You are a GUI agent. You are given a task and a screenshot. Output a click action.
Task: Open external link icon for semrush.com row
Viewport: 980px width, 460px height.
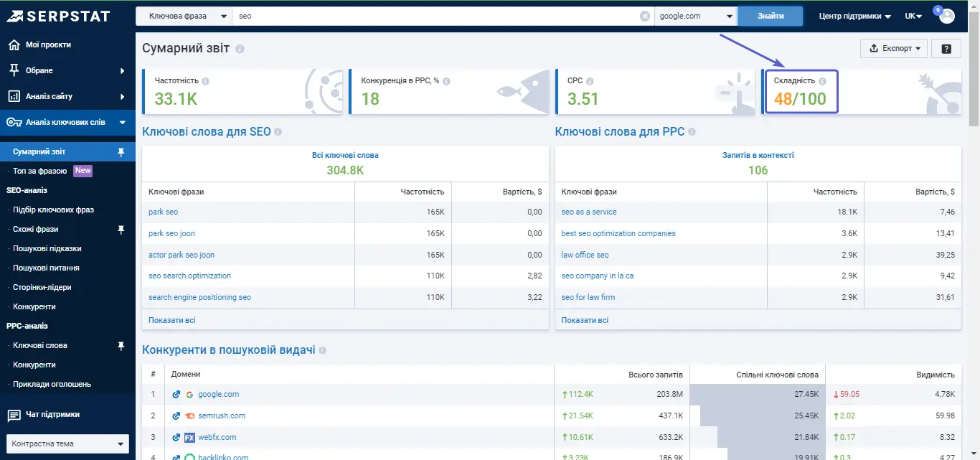176,416
